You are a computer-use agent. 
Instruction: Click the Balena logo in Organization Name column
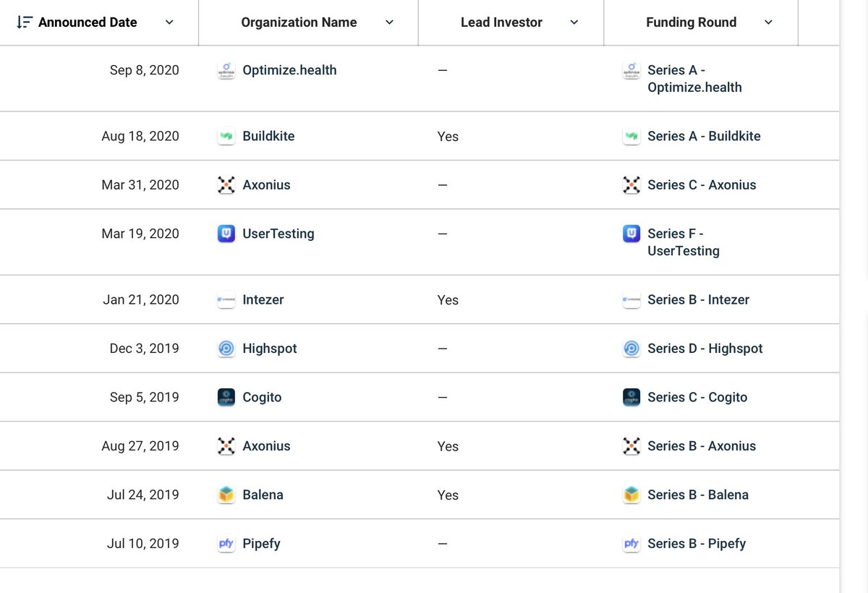226,495
